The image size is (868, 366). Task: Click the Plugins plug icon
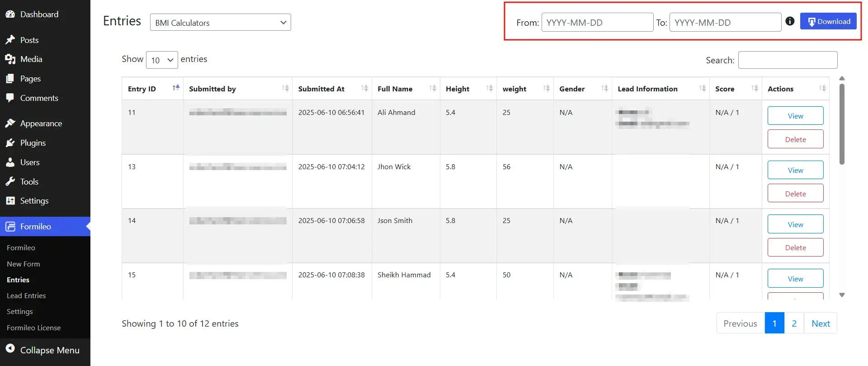coord(10,143)
